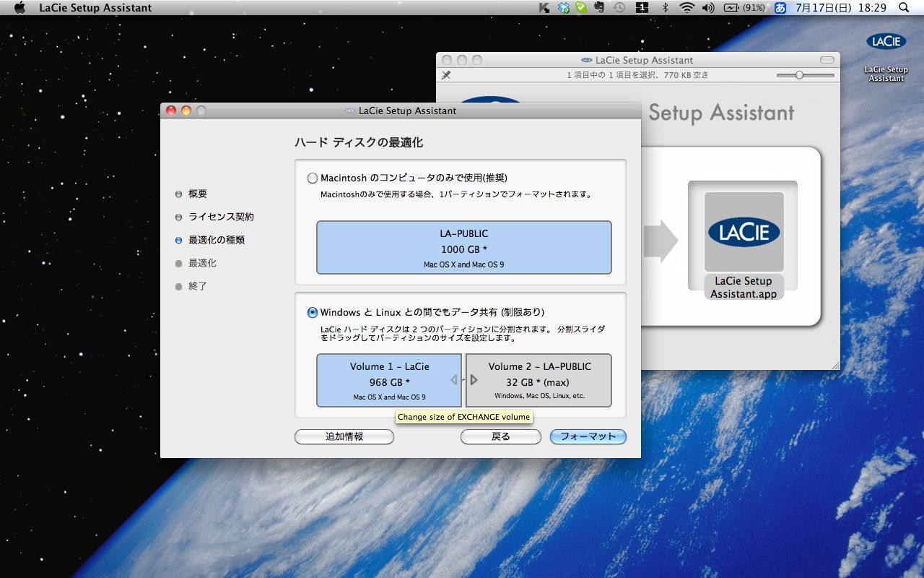Viewport: 924px width, 578px height.
Task: Open the Wi-Fi status menu
Action: click(687, 8)
